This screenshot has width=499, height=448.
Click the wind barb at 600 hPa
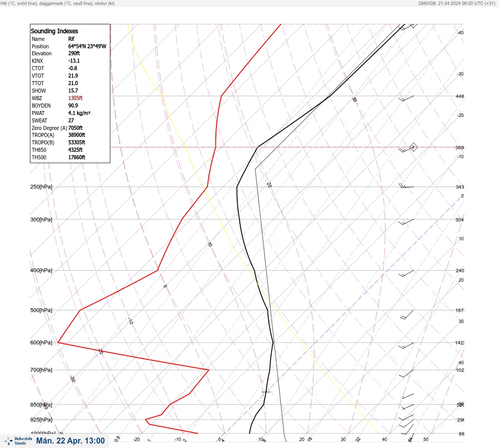pos(406,345)
